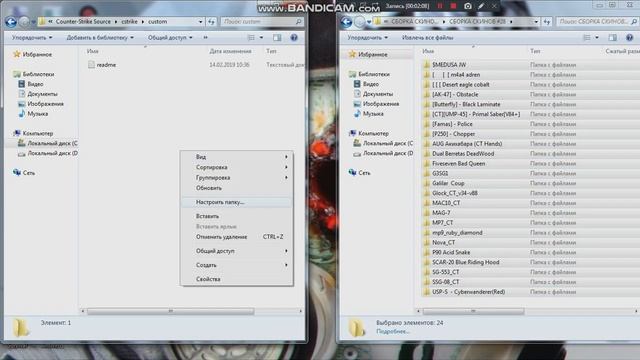Click cstrike breadcrumb in address bar

coord(129,22)
